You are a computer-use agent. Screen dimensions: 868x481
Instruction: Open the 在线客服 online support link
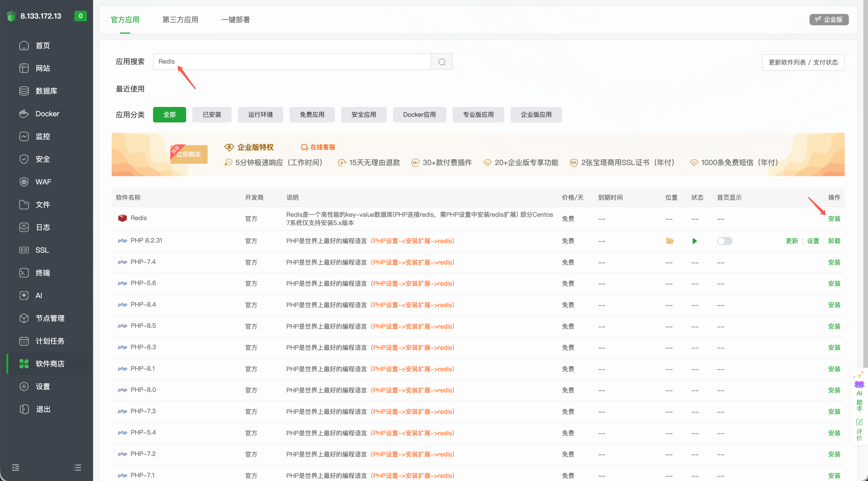click(x=318, y=147)
